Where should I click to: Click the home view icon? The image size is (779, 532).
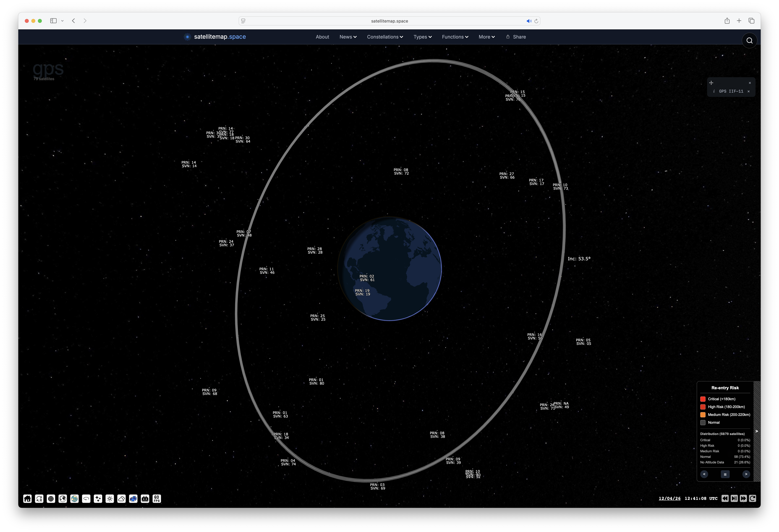pos(27,499)
